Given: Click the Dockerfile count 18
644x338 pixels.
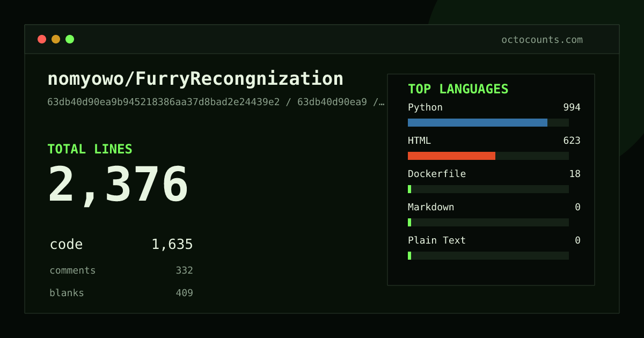Looking at the screenshot, I should [x=575, y=174].
